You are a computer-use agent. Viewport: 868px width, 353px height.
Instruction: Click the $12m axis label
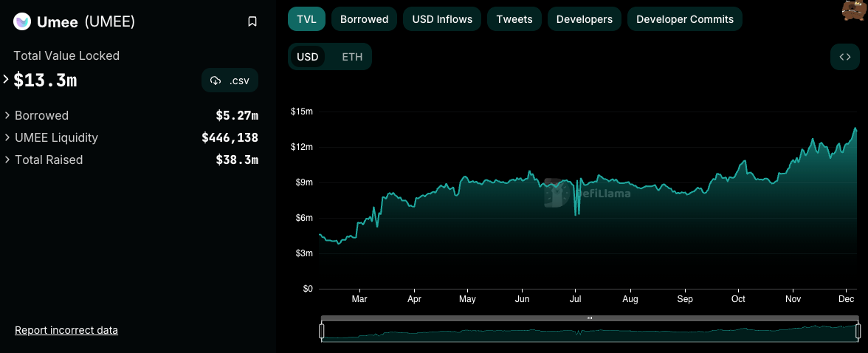(x=302, y=147)
